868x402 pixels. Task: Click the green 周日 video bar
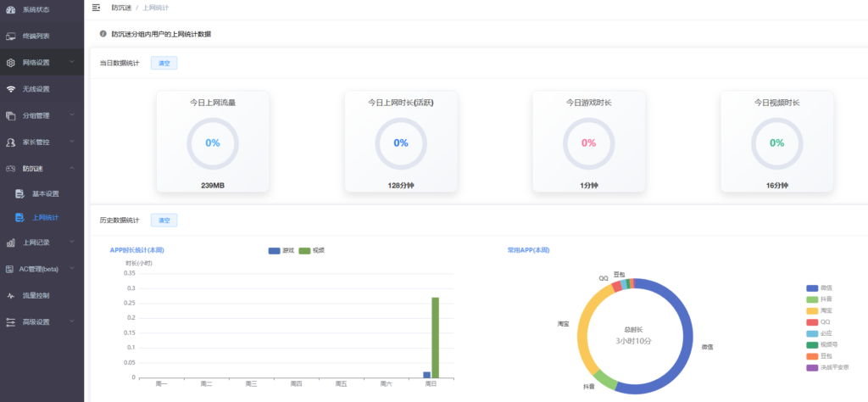tap(436, 337)
